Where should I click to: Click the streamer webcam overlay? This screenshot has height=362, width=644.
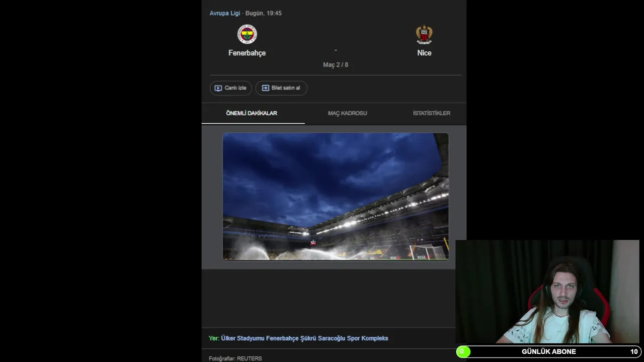(547, 292)
